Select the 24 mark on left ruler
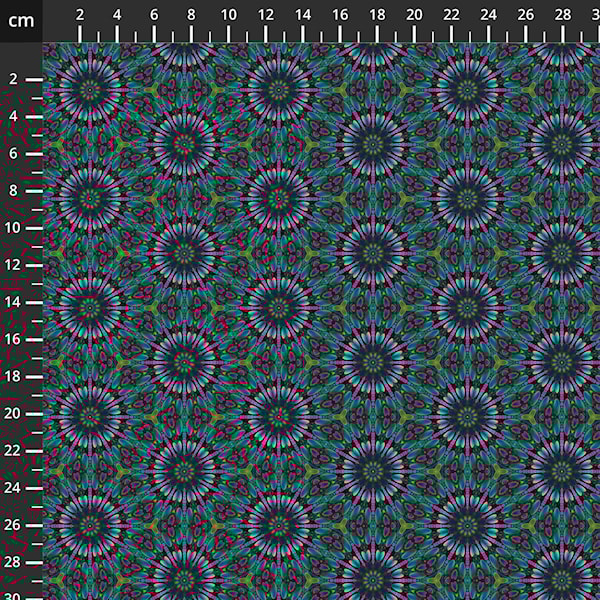600x600 pixels. pyautogui.click(x=14, y=487)
